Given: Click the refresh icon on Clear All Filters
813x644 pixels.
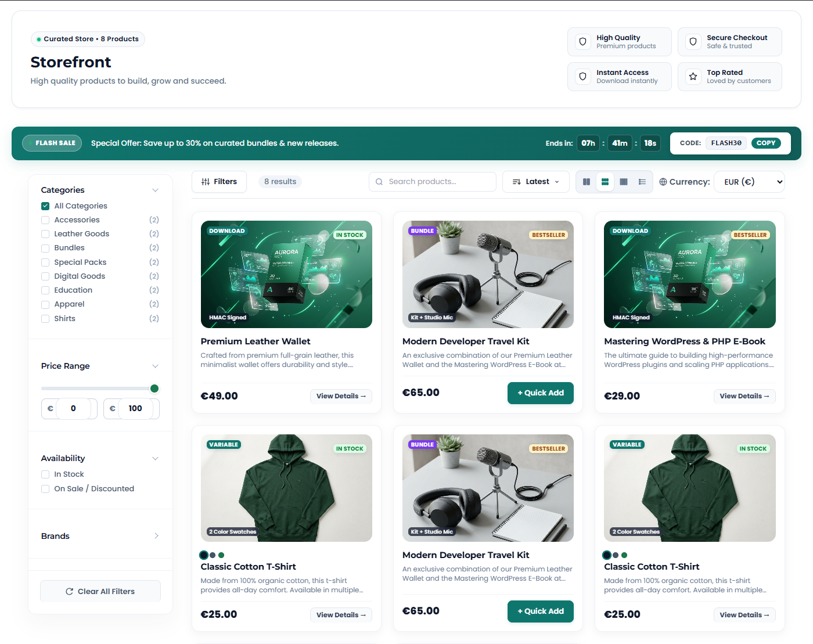Looking at the screenshot, I should click(70, 591).
